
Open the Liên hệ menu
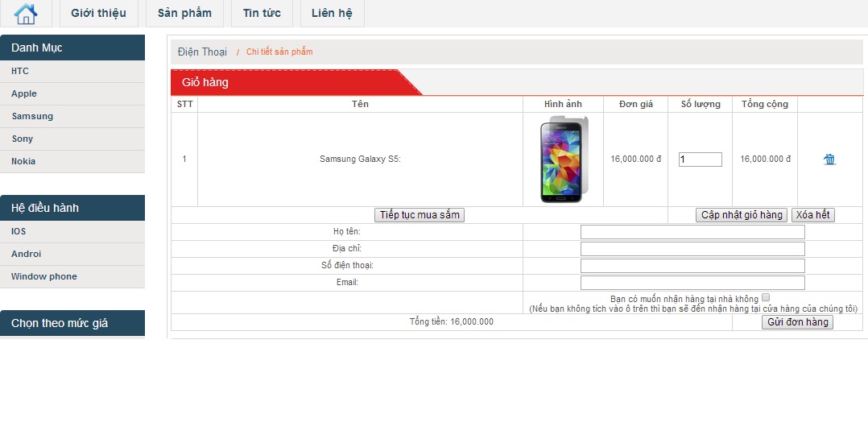click(332, 14)
